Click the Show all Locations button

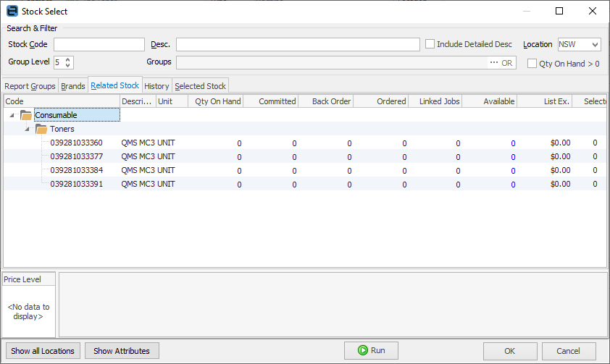coord(43,351)
